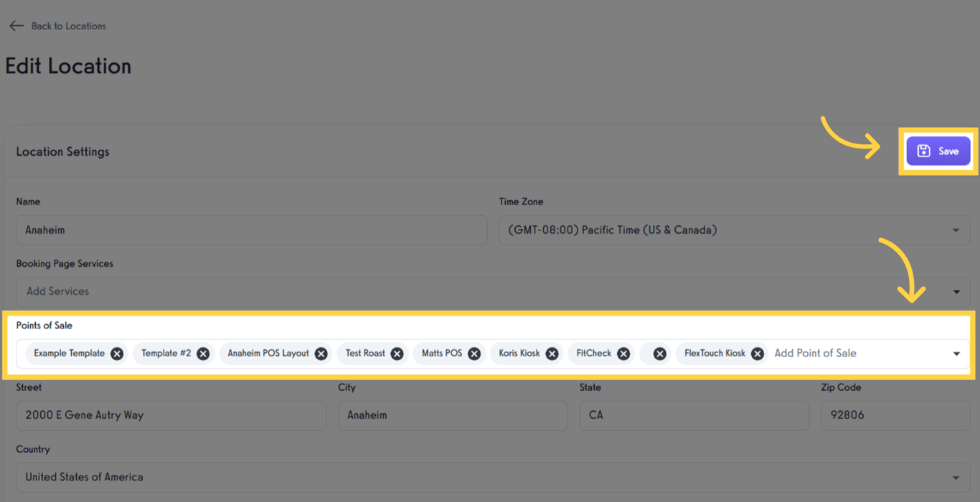
Task: Remove the Anaheim POS Layout chip
Action: coord(321,353)
